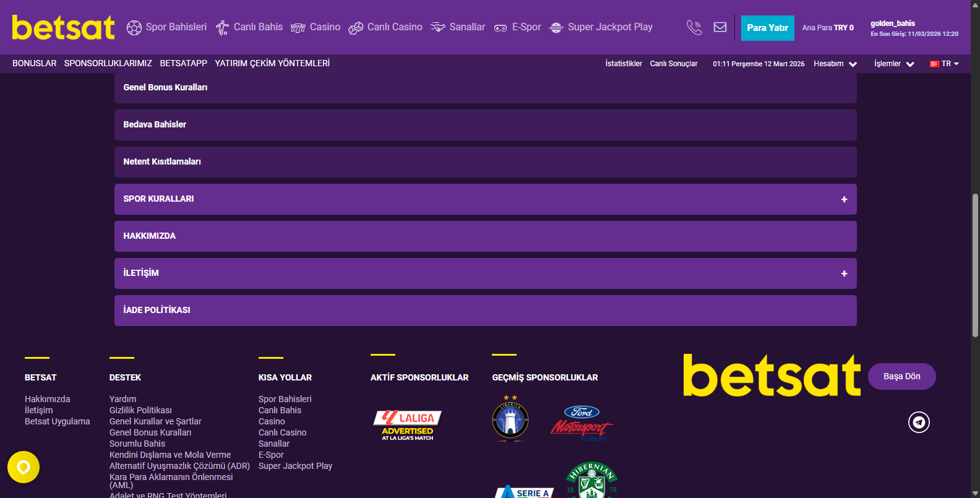
Task: Click the large yellow betsat footer logo
Action: (772, 376)
